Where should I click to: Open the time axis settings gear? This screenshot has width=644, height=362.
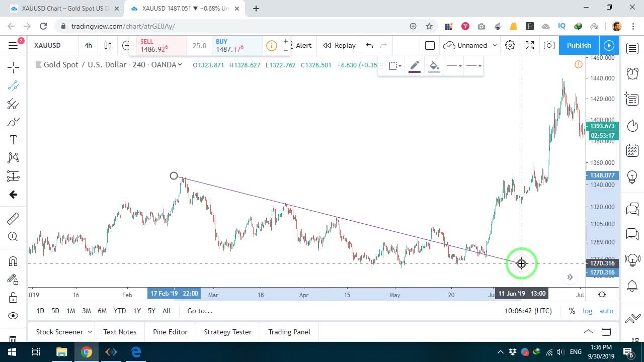(x=602, y=294)
